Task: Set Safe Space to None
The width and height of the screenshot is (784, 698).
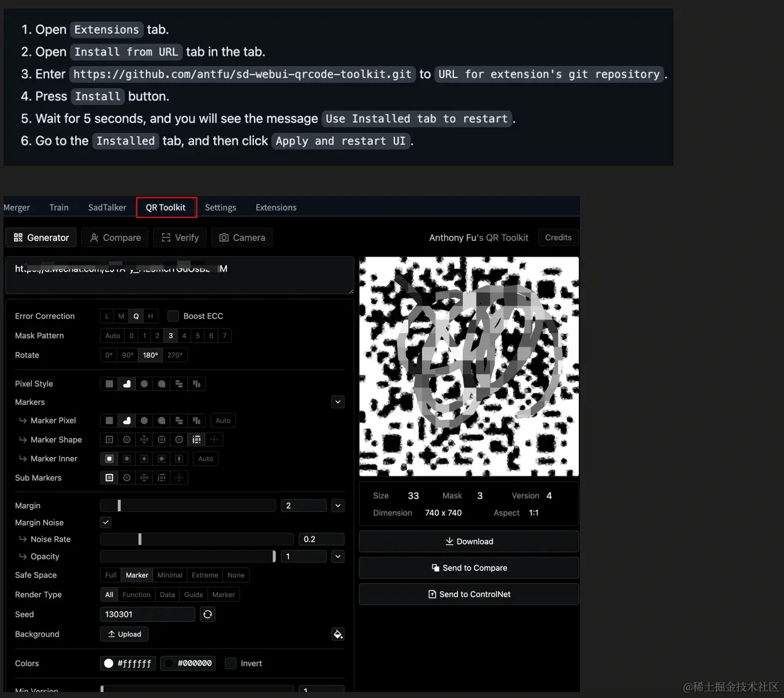Action: tap(236, 575)
